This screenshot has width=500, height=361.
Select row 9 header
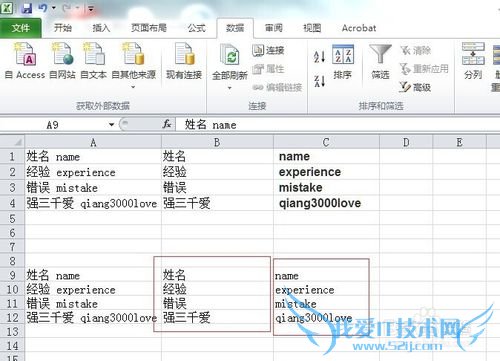[x=12, y=275]
